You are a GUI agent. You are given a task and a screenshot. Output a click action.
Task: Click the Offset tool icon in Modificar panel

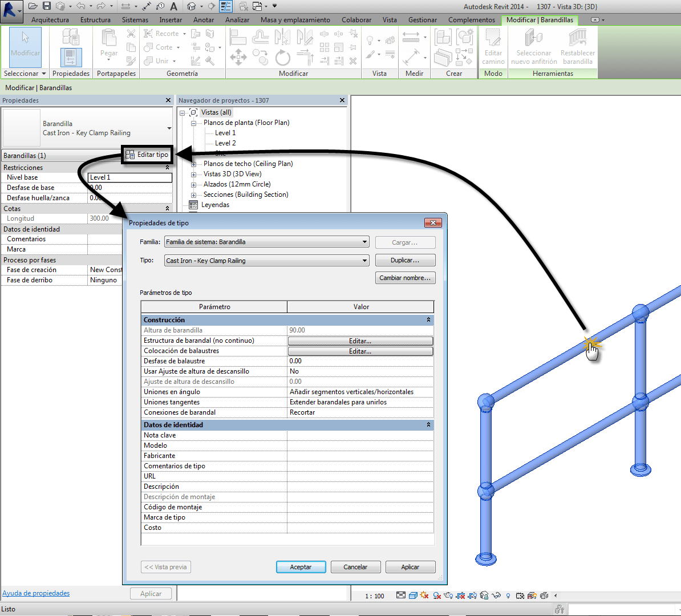(261, 37)
